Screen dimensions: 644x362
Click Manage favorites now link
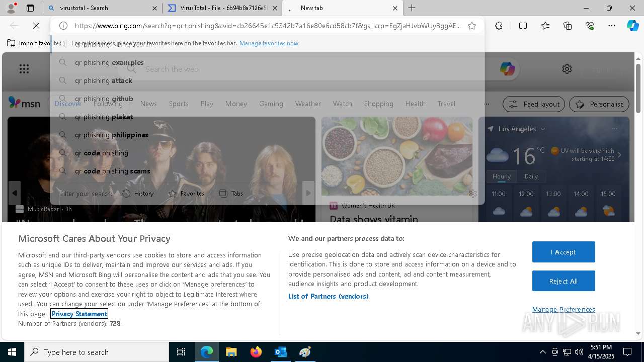(269, 43)
